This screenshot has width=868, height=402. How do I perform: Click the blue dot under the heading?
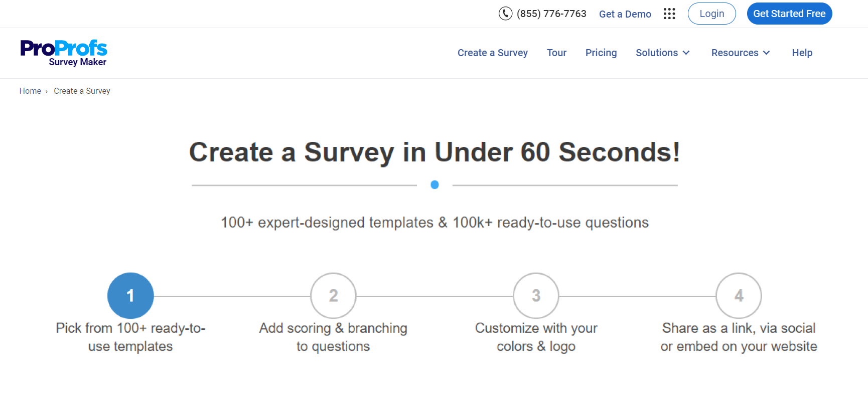point(435,185)
